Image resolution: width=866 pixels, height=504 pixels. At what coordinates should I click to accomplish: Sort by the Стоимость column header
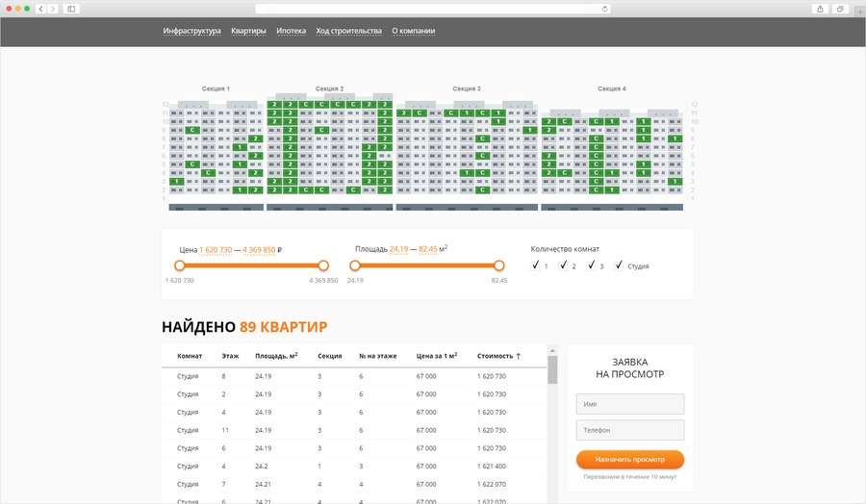pyautogui.click(x=495, y=356)
